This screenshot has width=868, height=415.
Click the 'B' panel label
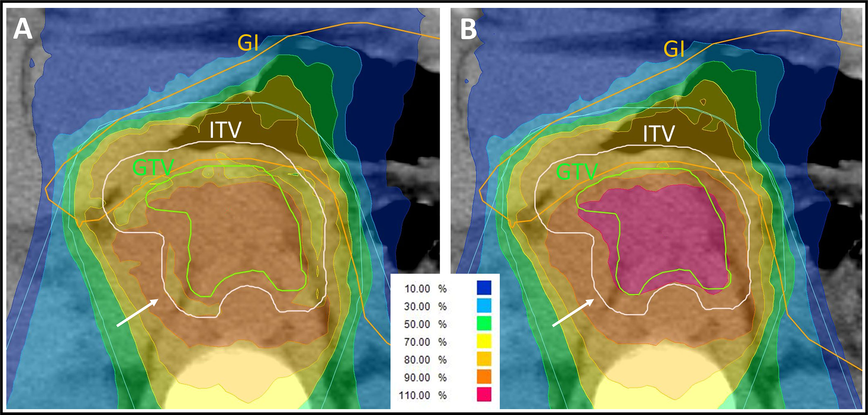click(468, 29)
